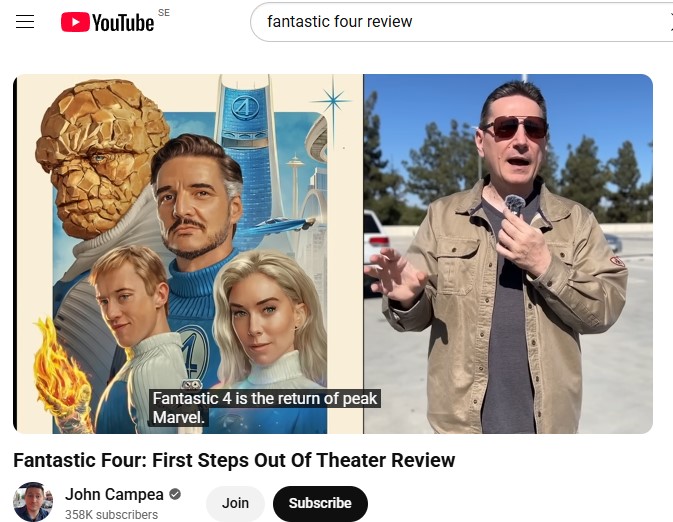Click the verified checkmark badge beside John Campea
Image resolution: width=673 pixels, height=522 pixels.
coord(175,495)
